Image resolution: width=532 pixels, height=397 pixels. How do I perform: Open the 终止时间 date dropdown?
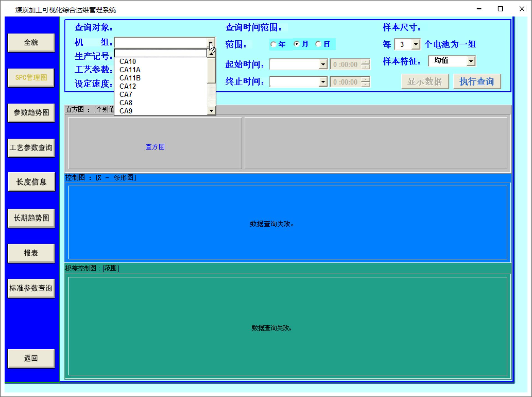(323, 82)
